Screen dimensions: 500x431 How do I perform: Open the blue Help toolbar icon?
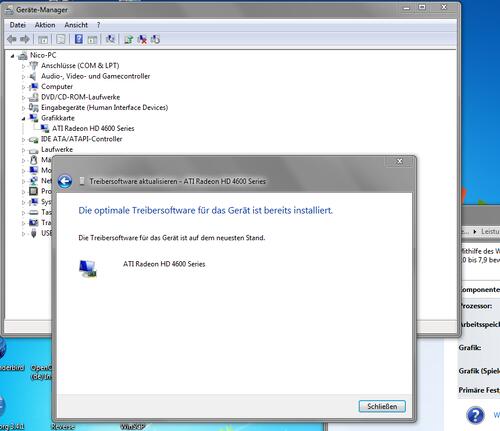pos(79,39)
